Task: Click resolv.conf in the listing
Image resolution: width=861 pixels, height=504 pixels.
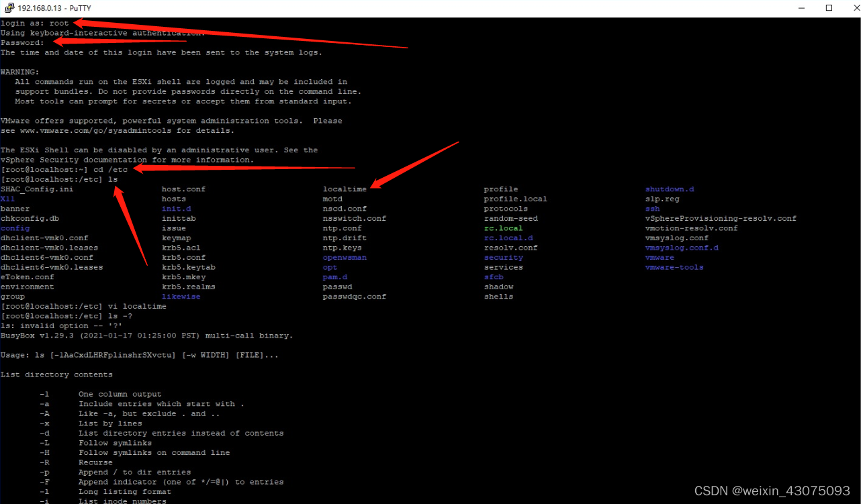Action: tap(511, 248)
